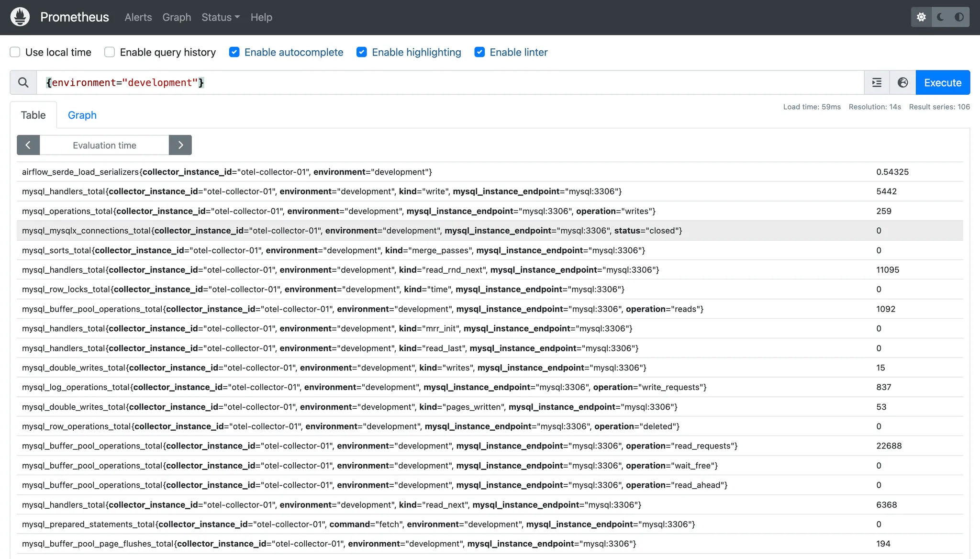This screenshot has width=980, height=559.
Task: Click mysql_operations_total operation="writes" row
Action: point(490,211)
